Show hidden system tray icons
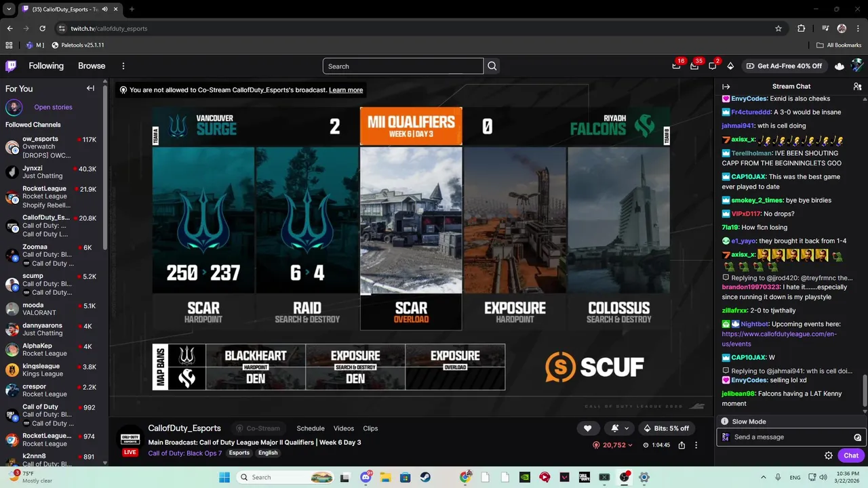Screen dimensions: 868x488 [764, 477]
